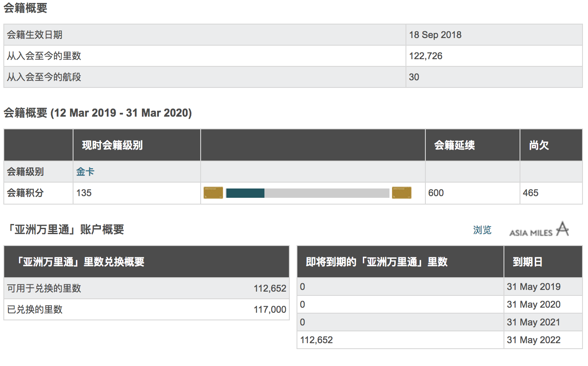Select the 135 club points value
588x366 pixels.
(84, 193)
